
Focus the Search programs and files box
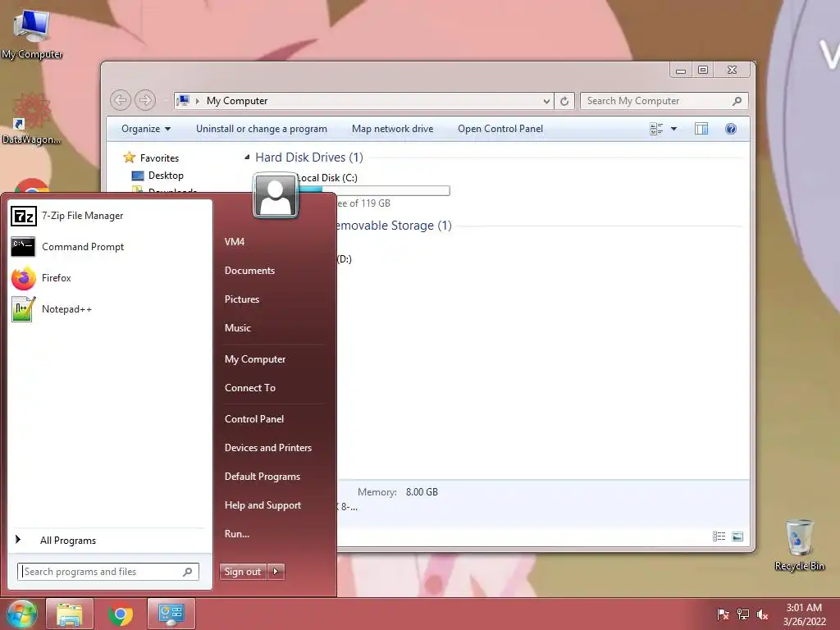tap(108, 572)
